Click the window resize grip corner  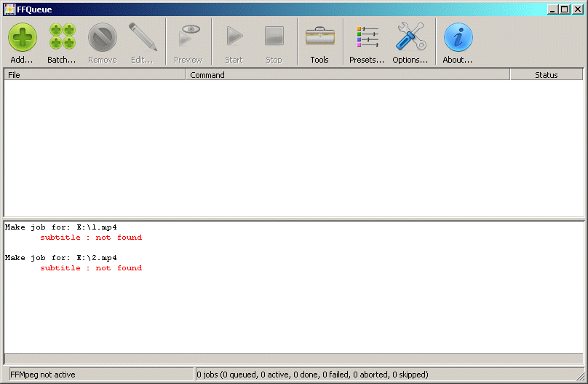[x=580, y=376]
